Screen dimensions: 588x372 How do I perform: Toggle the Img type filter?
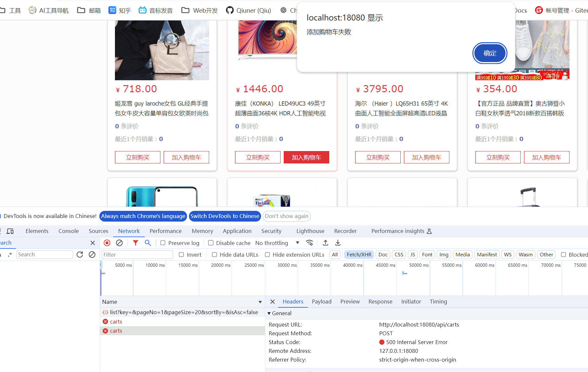(444, 254)
